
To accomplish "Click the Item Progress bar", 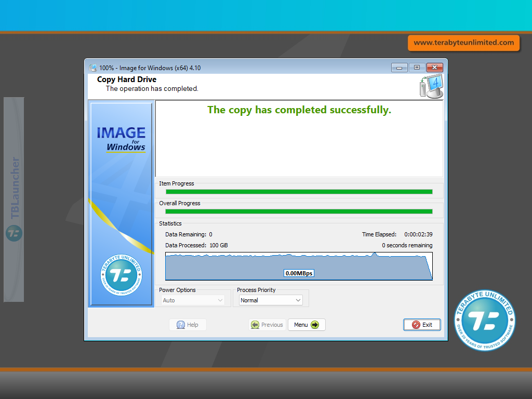I will pos(299,192).
